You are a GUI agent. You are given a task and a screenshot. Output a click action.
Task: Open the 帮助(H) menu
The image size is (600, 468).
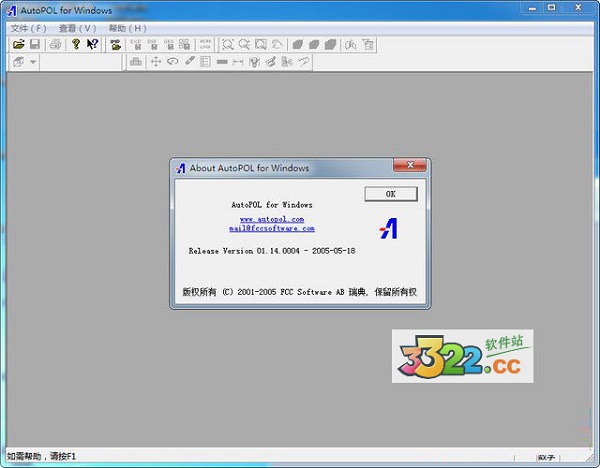[x=128, y=28]
